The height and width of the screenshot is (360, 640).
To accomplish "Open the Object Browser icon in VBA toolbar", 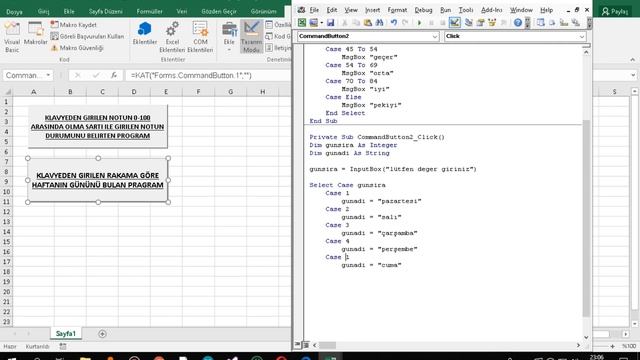I will (x=492, y=23).
